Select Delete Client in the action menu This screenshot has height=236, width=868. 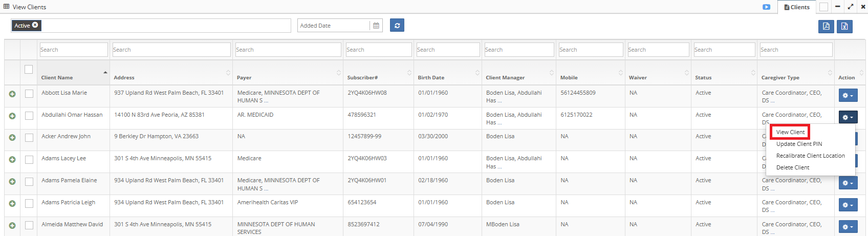(x=792, y=167)
